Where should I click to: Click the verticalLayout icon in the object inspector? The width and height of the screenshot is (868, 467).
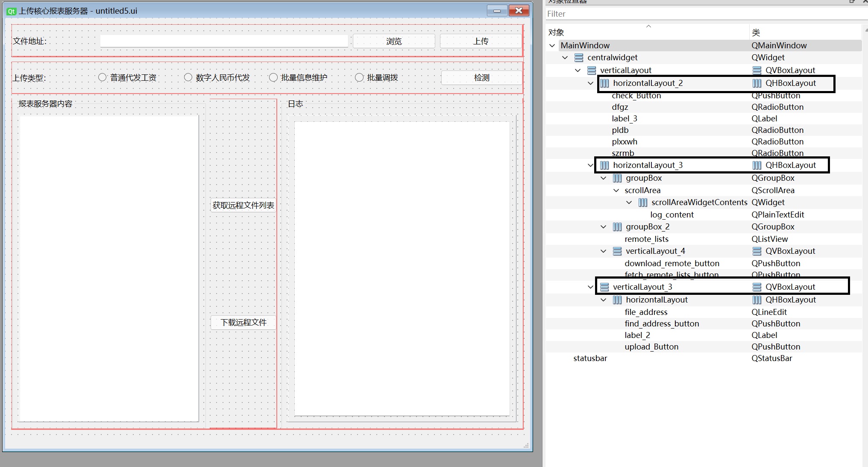point(592,70)
